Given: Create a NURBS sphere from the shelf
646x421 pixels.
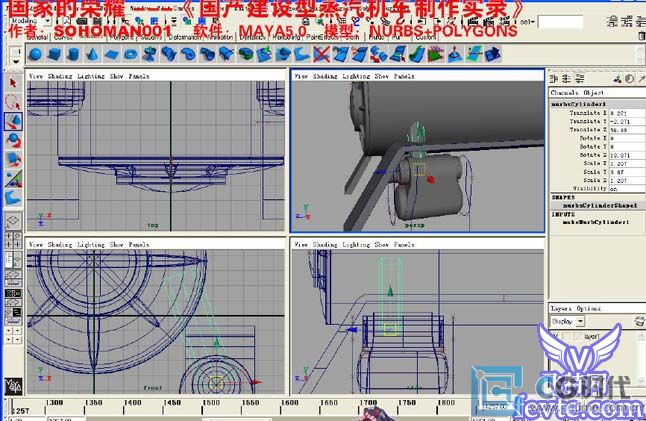Looking at the screenshot, I should click(35, 54).
